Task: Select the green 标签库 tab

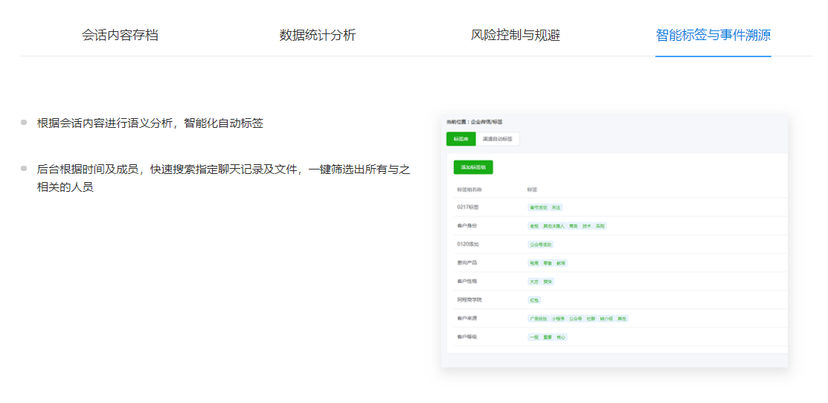Action: point(460,139)
